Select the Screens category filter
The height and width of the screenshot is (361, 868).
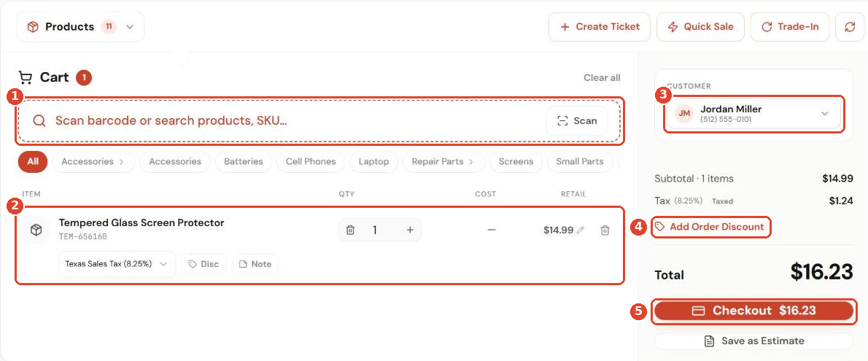click(x=516, y=162)
